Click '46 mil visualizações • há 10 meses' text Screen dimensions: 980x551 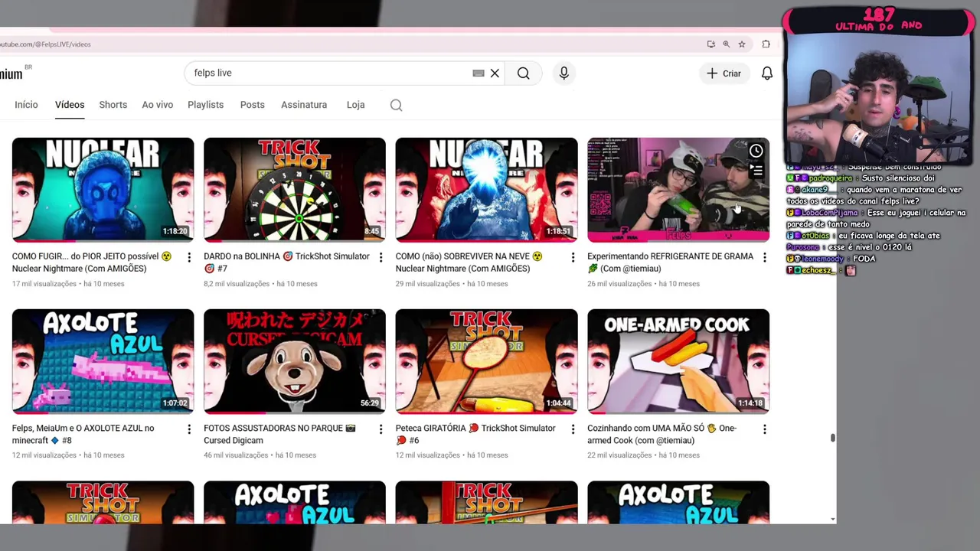coord(260,455)
